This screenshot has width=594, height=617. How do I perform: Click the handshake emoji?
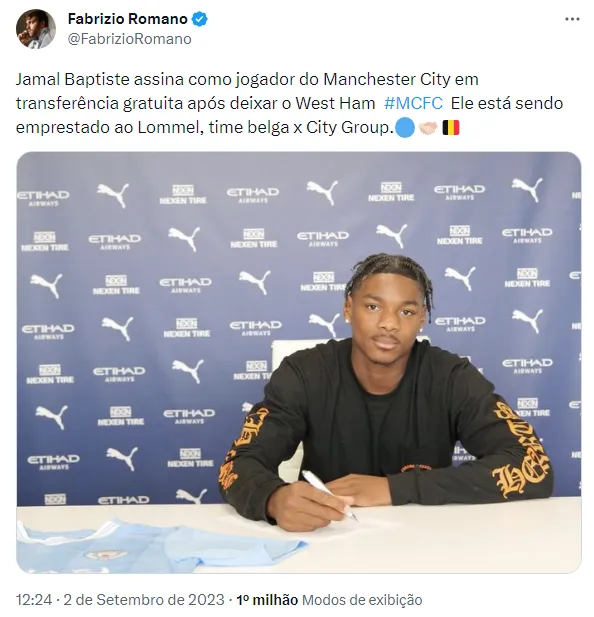[428, 128]
